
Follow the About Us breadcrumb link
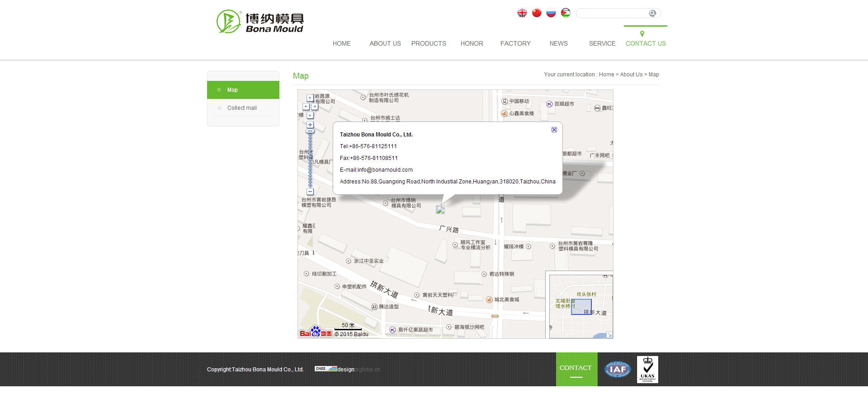(631, 75)
